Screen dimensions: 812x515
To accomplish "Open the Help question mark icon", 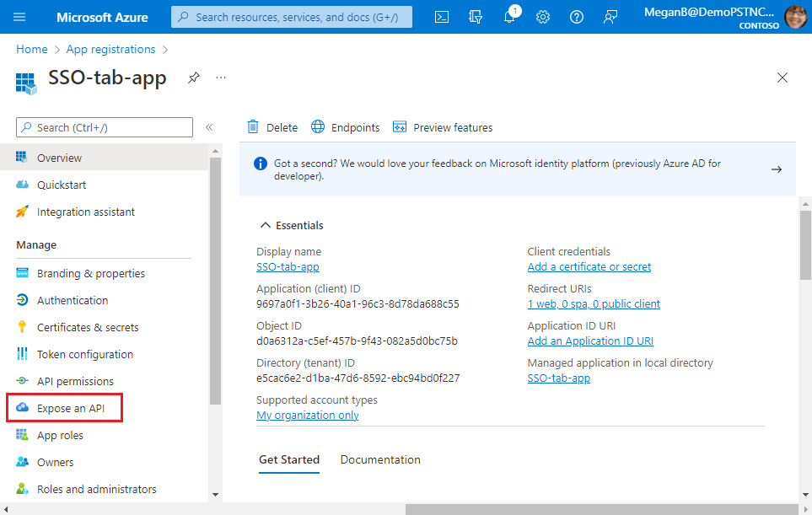I will click(577, 17).
